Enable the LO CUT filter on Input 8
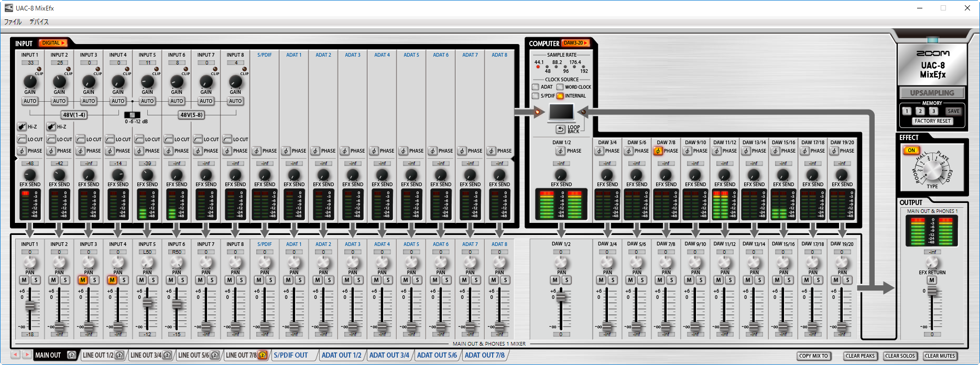980x365 pixels. pos(227,139)
